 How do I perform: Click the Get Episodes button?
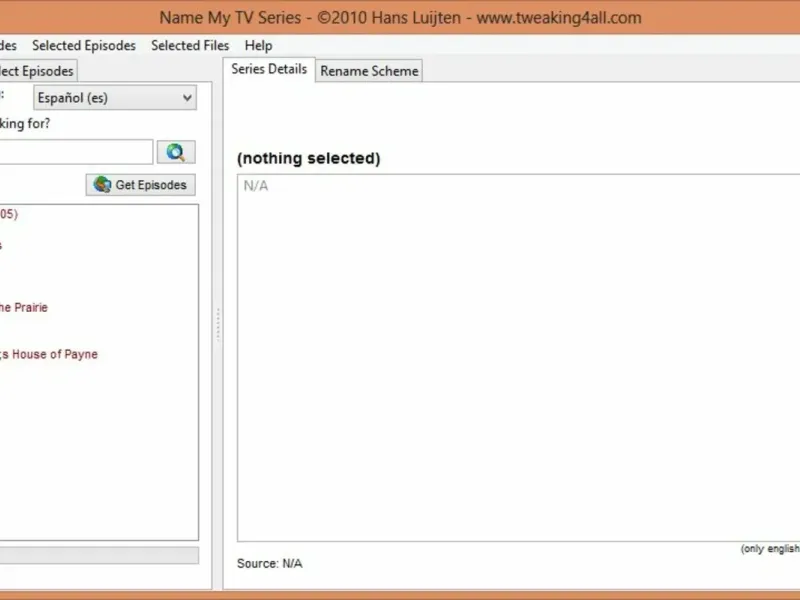point(140,185)
